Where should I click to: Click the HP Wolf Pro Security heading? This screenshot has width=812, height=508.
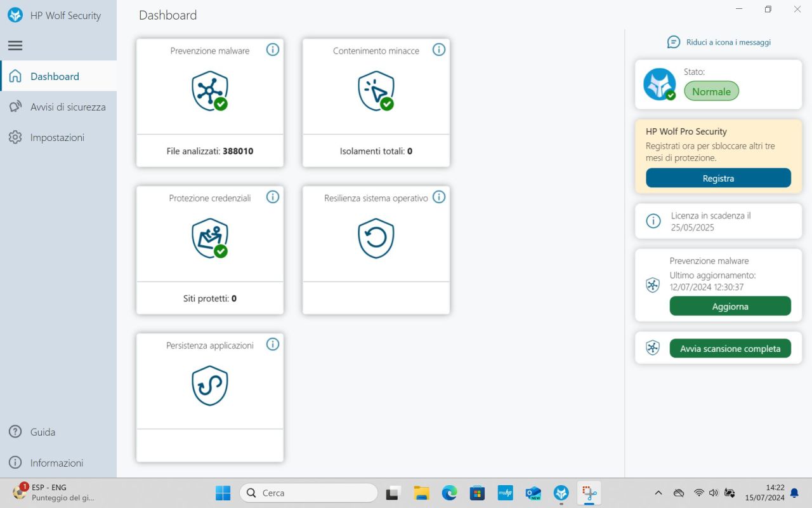click(686, 131)
